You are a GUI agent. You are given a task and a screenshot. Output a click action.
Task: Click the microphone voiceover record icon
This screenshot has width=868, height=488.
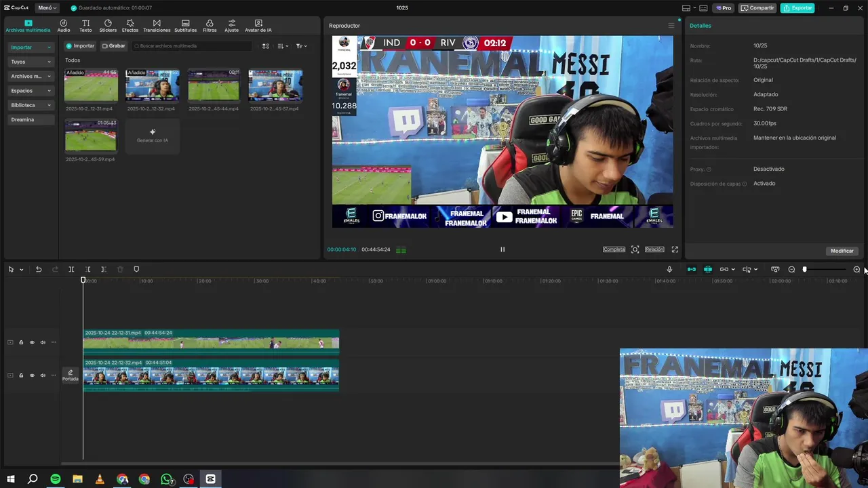[669, 269]
